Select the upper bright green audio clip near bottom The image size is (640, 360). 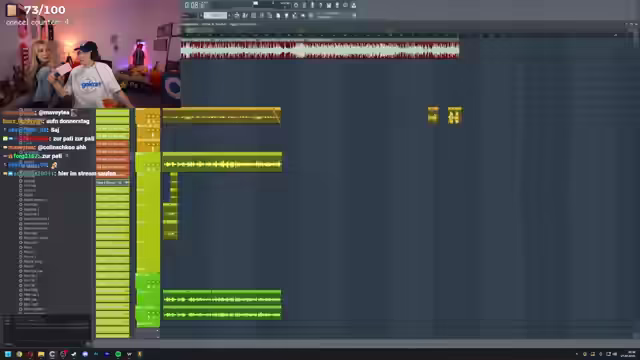coord(222,297)
